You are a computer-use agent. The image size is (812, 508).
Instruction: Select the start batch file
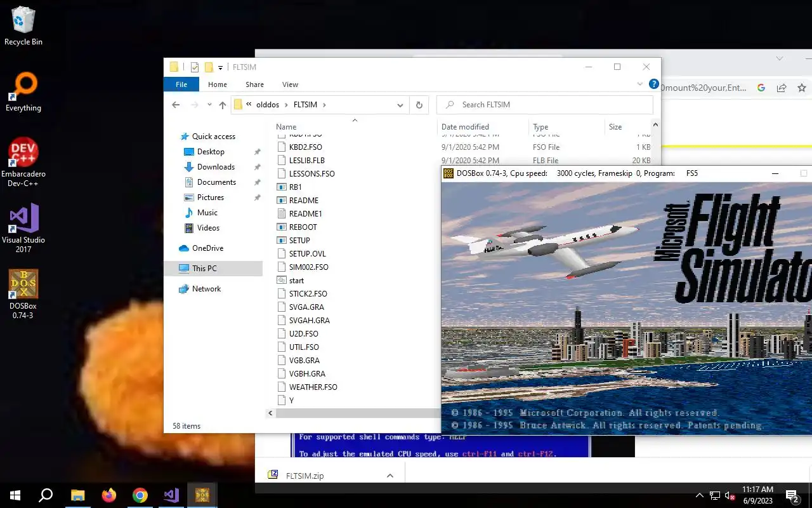click(296, 281)
